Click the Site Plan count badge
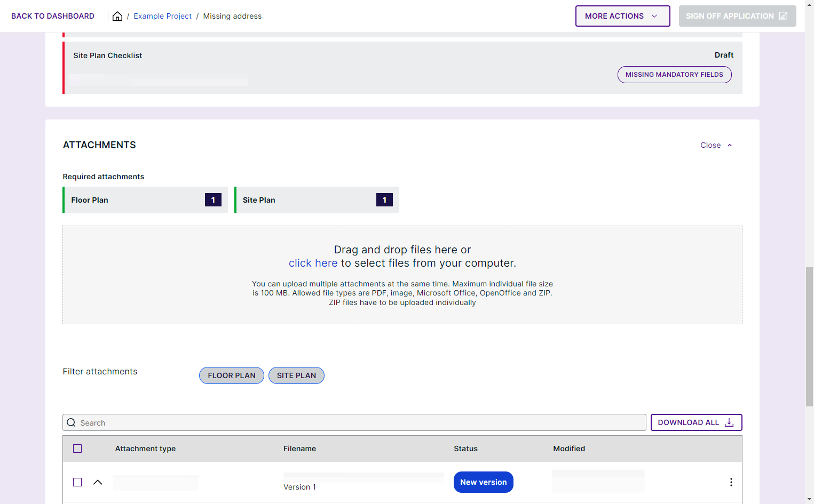This screenshot has width=814, height=504. pos(384,200)
